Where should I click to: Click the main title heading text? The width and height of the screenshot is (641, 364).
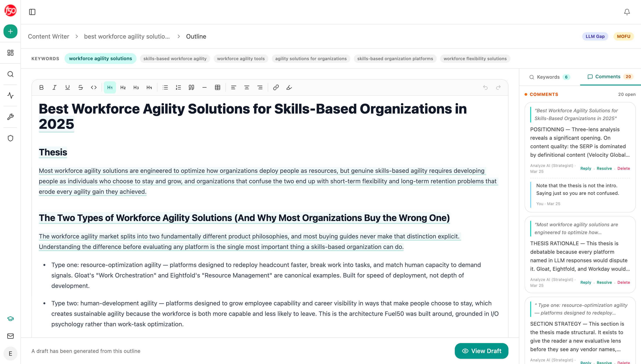point(252,116)
